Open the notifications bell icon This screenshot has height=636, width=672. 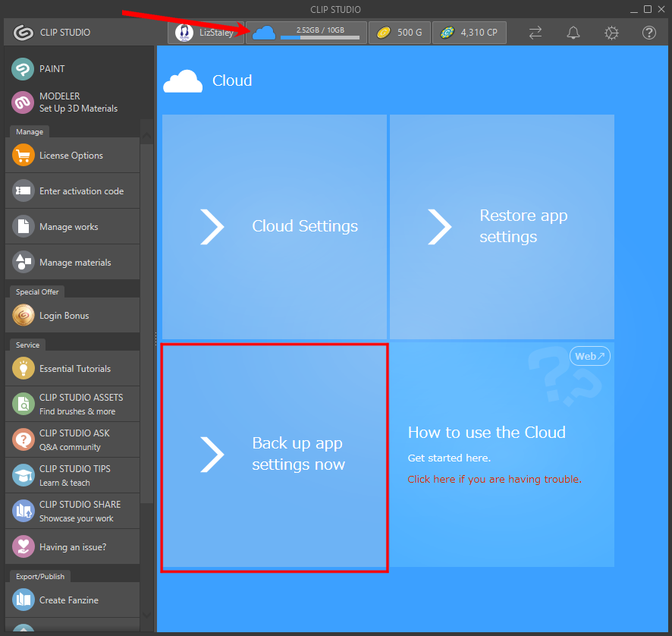point(573,33)
